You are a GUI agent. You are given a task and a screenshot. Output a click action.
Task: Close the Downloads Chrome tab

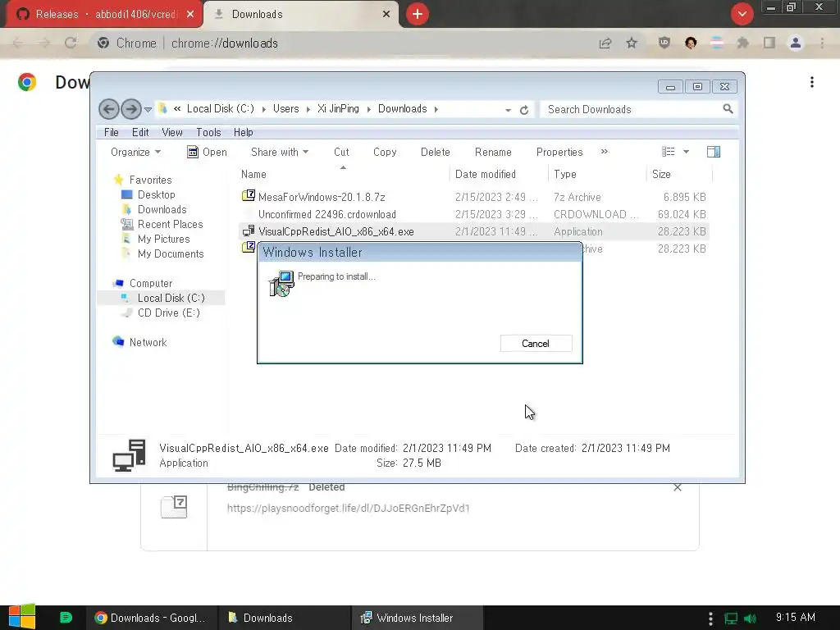point(386,14)
